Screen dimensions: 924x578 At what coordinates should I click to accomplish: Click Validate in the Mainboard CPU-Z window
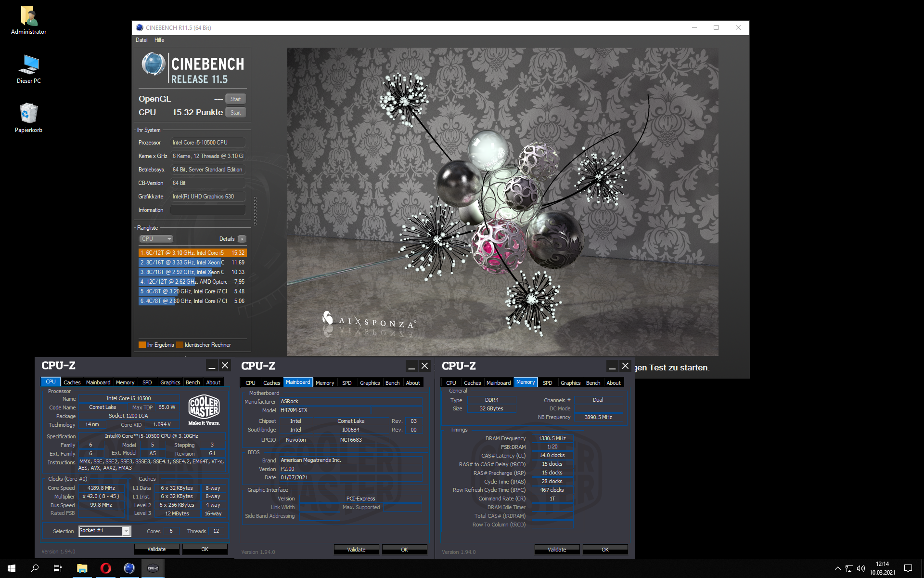356,550
